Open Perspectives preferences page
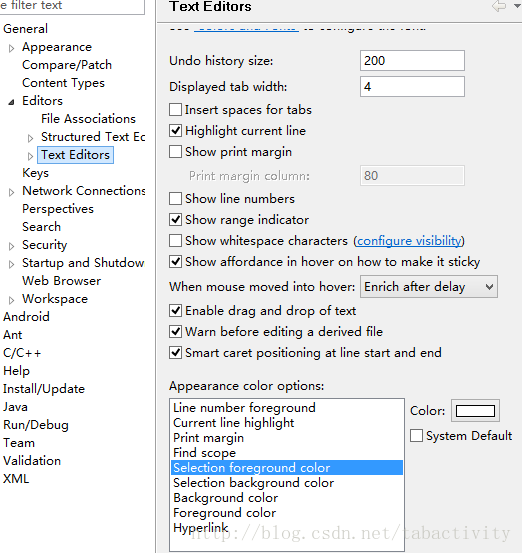The width and height of the screenshot is (522, 553). [58, 209]
